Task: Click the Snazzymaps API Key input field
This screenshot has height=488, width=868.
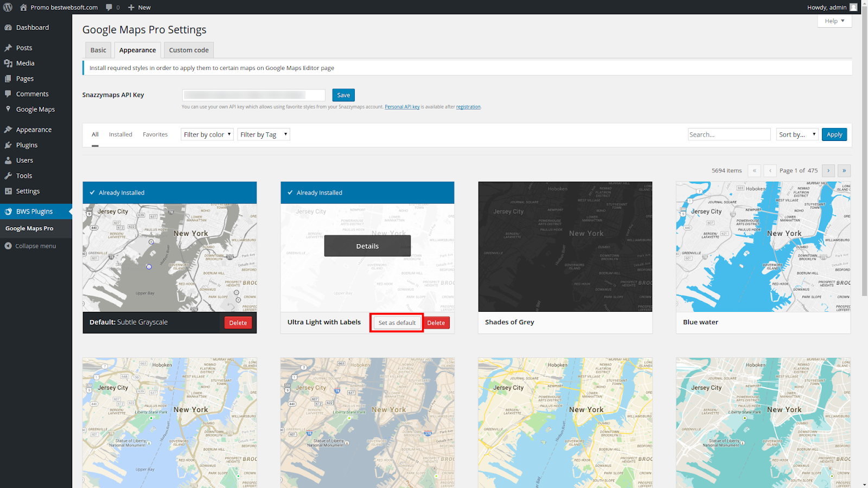Action: pyautogui.click(x=254, y=95)
